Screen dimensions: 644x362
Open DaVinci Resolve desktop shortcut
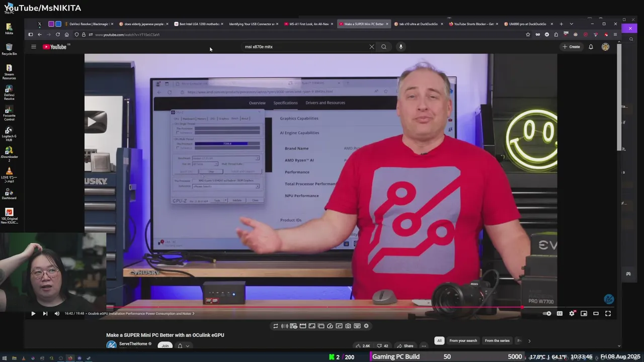tap(9, 92)
